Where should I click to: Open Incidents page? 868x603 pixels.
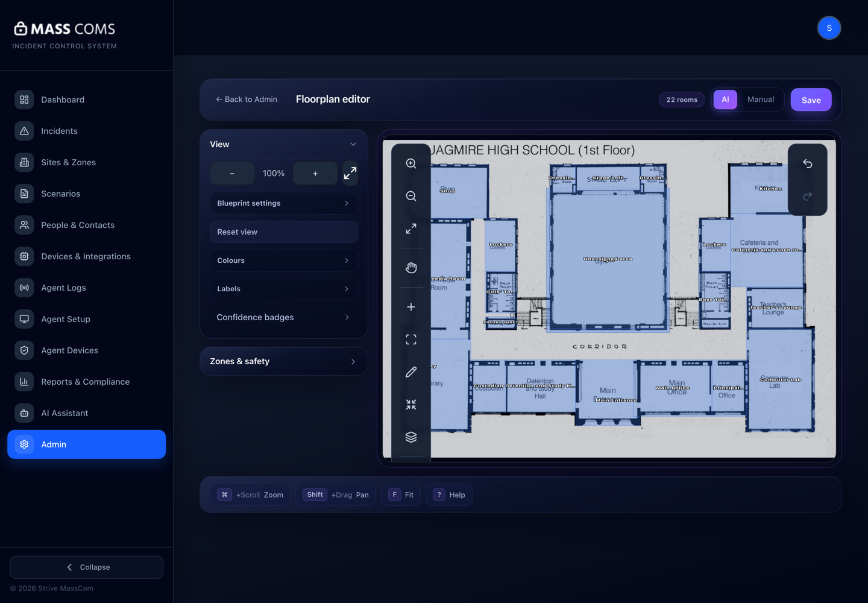[x=86, y=131]
